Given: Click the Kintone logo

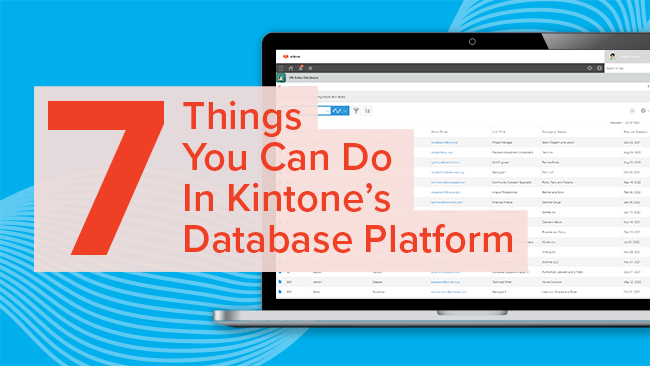Looking at the screenshot, I should coord(291,56).
